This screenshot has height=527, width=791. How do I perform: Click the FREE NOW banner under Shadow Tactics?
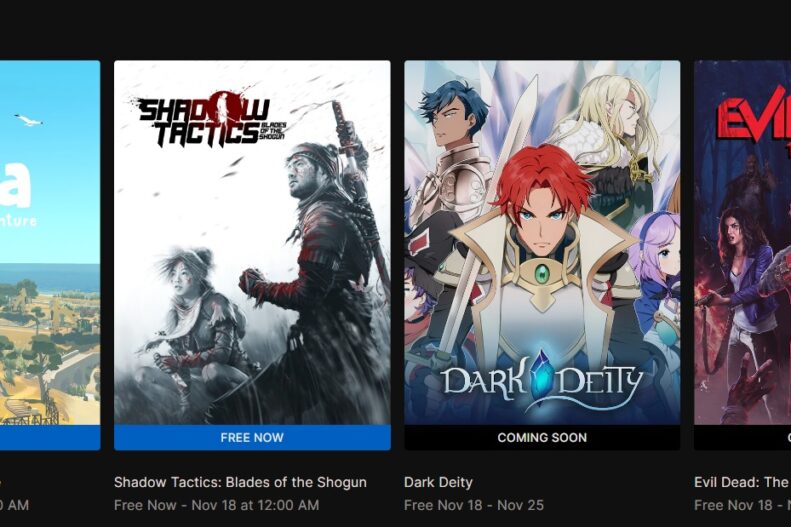[x=252, y=437]
